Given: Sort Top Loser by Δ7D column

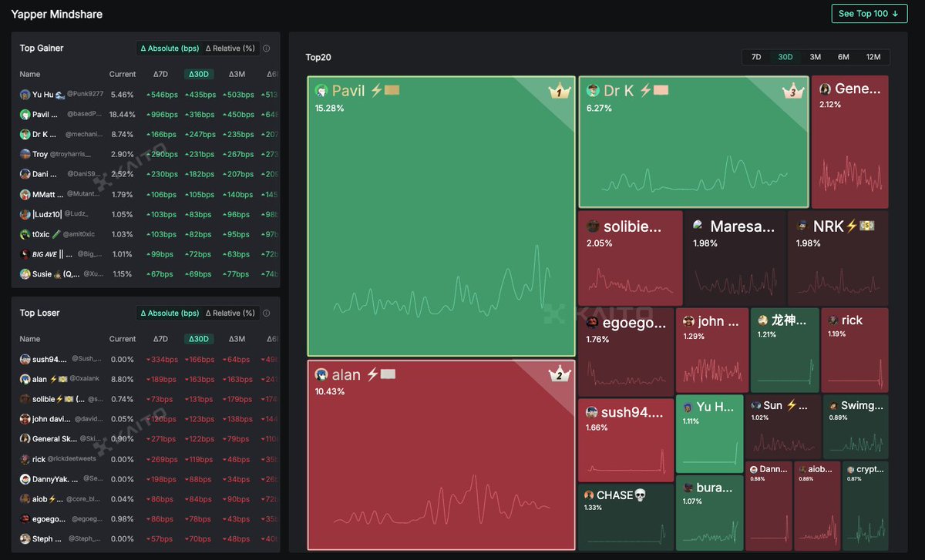Looking at the screenshot, I should coord(160,339).
